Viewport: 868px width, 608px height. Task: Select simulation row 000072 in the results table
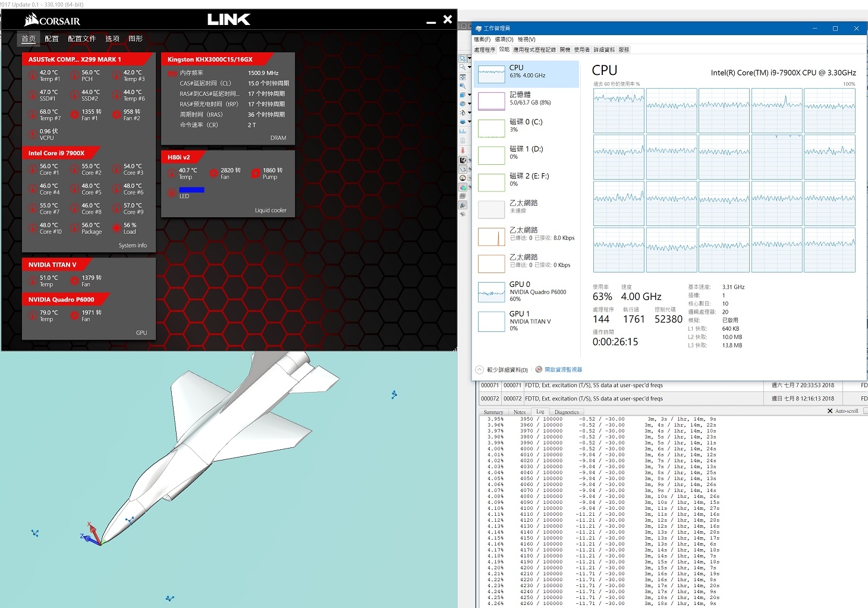point(673,399)
